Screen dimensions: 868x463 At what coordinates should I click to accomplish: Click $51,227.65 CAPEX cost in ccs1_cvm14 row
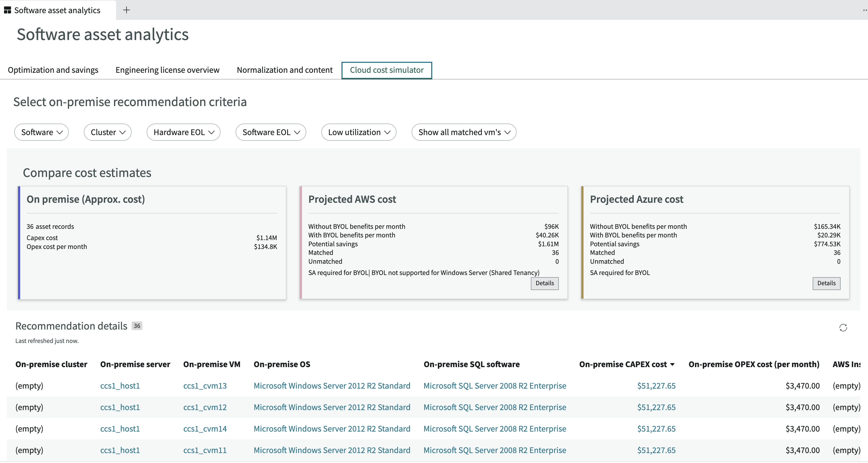click(x=656, y=429)
